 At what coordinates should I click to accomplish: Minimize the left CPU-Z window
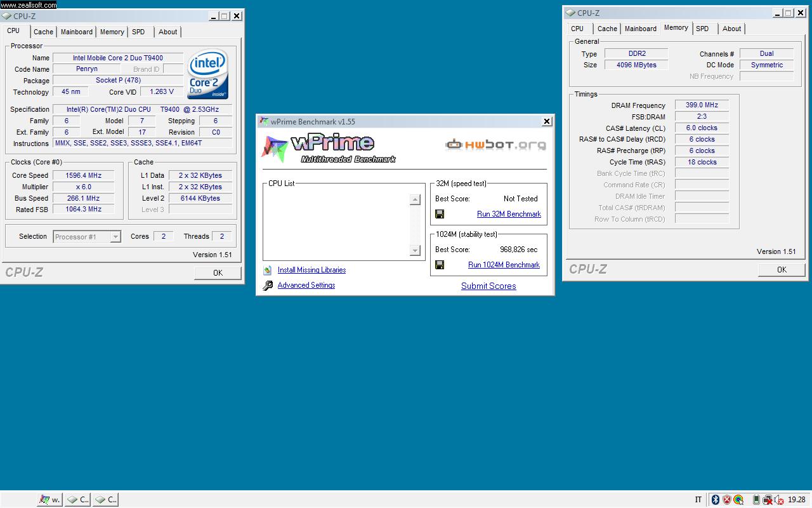[x=214, y=16]
